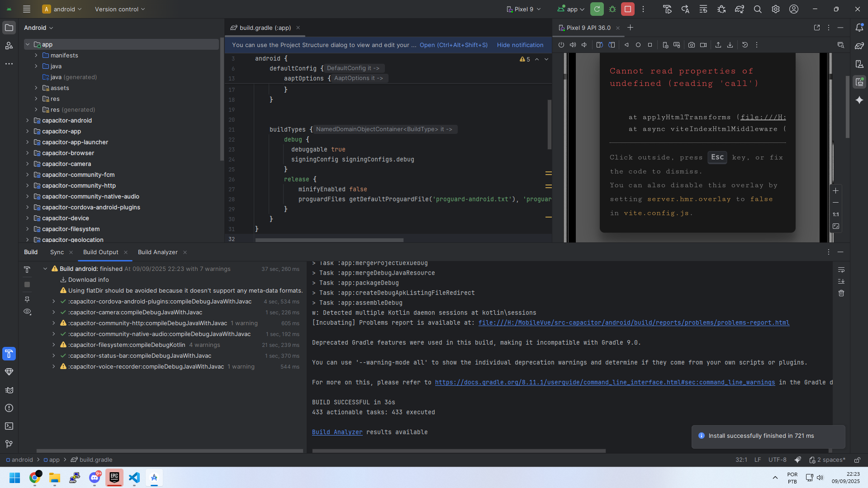This screenshot has width=868, height=488.
Task: Stop the running app with the red square
Action: click(628, 9)
